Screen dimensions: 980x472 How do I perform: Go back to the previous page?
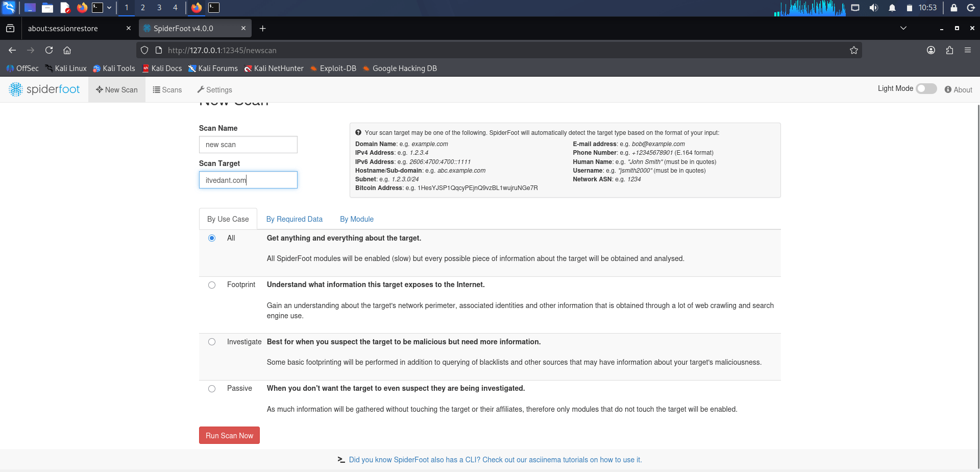coord(12,50)
